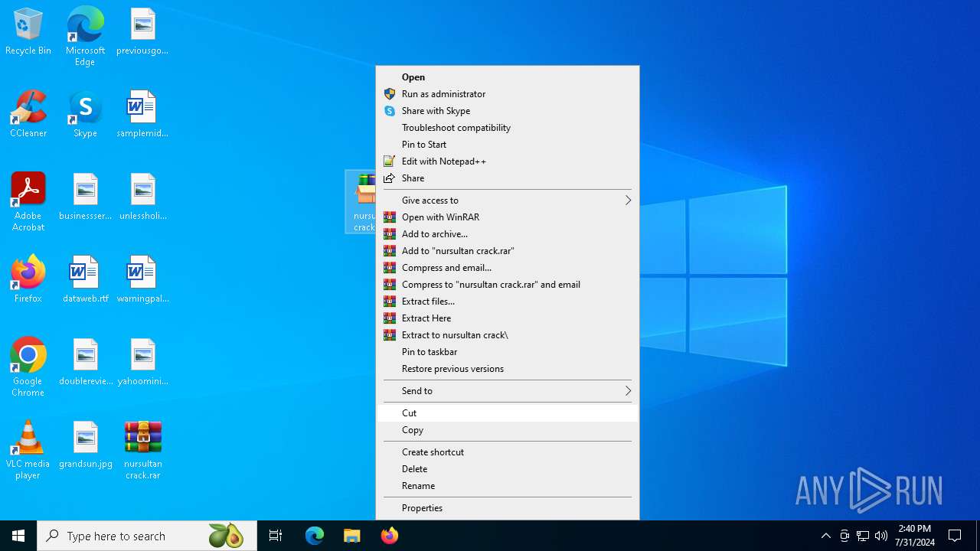The image size is (980, 551).
Task: Choose Open with WinRAR
Action: 508,217
